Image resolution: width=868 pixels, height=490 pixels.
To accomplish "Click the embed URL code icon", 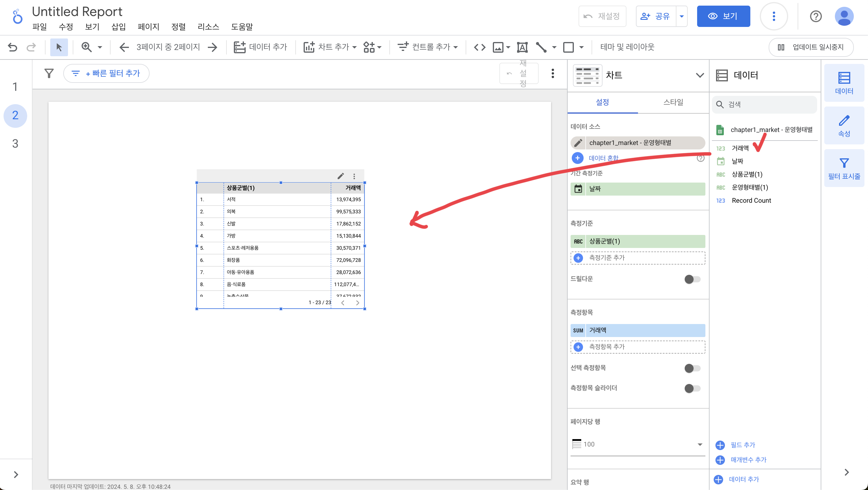I will coord(480,47).
